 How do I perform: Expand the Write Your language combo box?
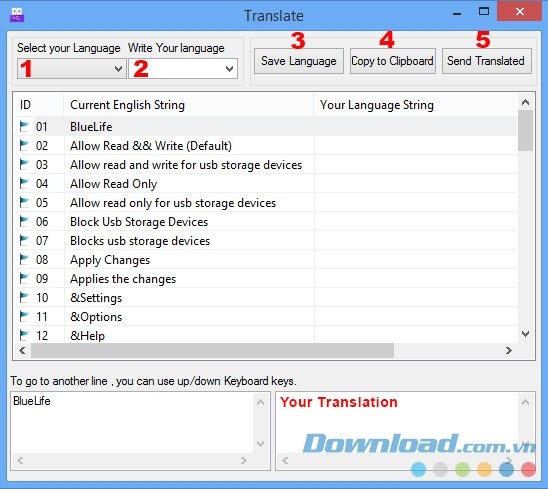point(183,69)
